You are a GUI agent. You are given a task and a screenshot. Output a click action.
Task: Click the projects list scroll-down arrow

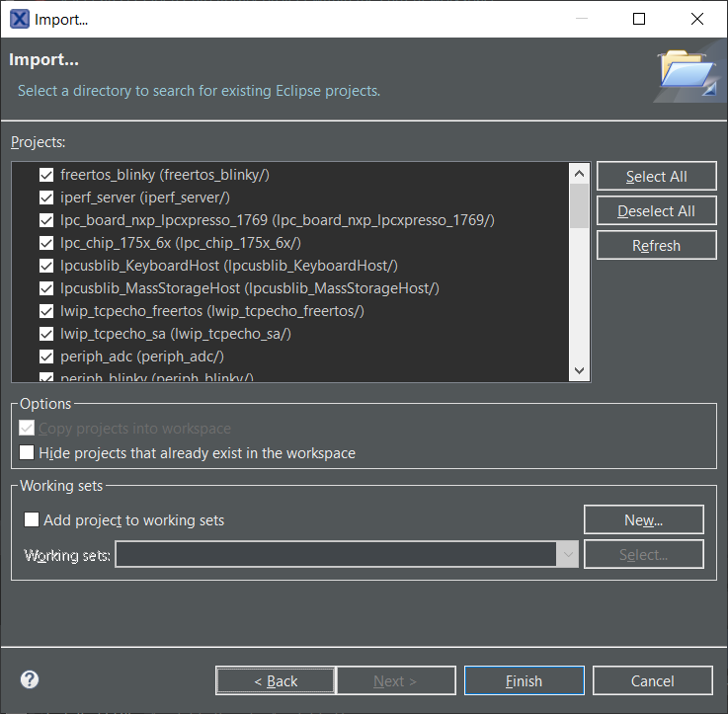tap(579, 370)
